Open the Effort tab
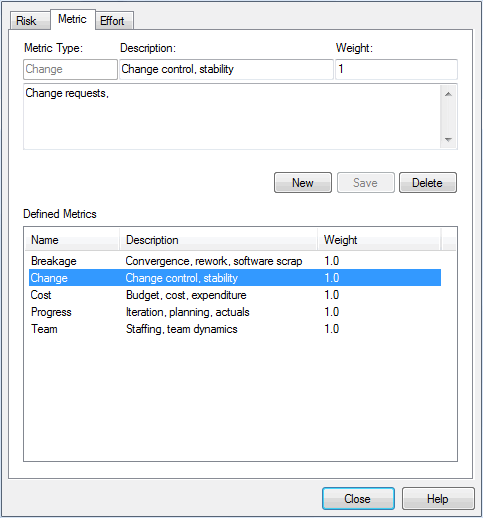This screenshot has height=518, width=483. [114, 21]
